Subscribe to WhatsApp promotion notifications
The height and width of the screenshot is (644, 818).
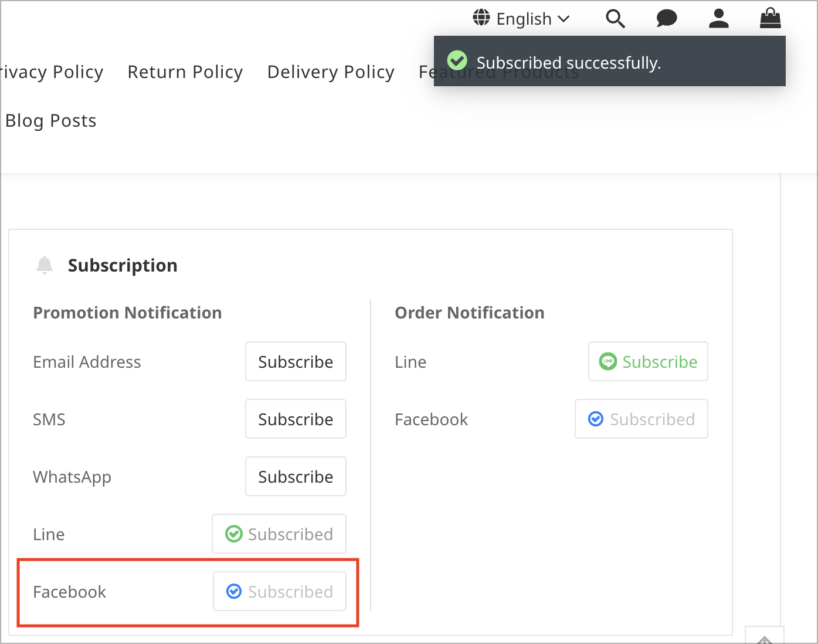pyautogui.click(x=296, y=476)
